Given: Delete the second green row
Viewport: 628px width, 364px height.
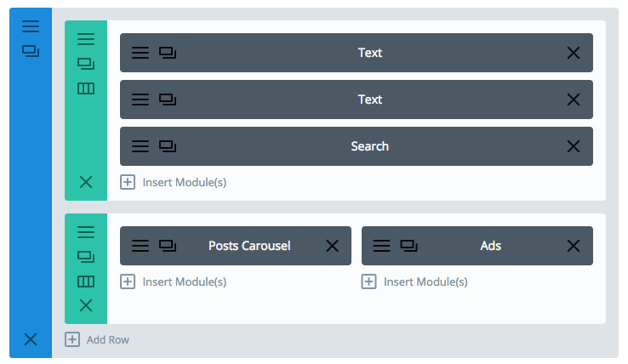Looking at the screenshot, I should point(86,305).
